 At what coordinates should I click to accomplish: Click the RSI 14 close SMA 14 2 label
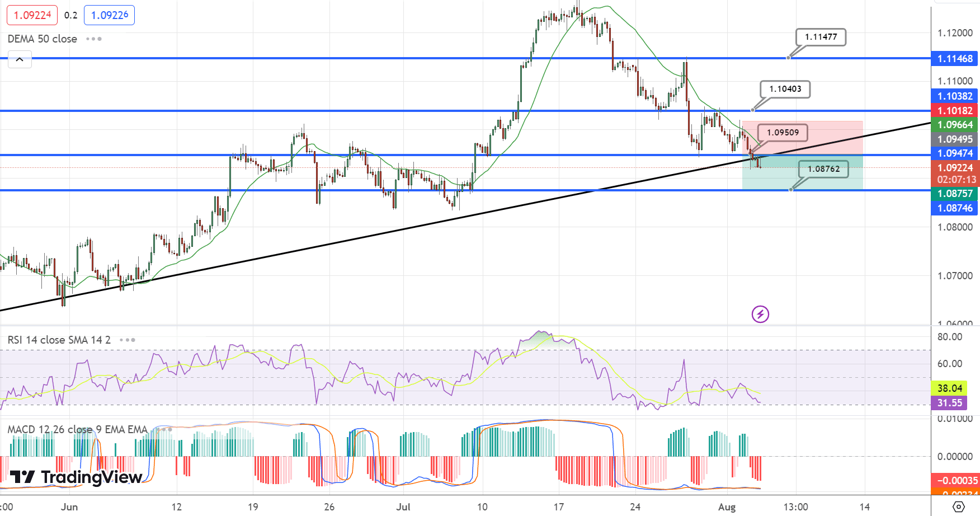click(59, 340)
